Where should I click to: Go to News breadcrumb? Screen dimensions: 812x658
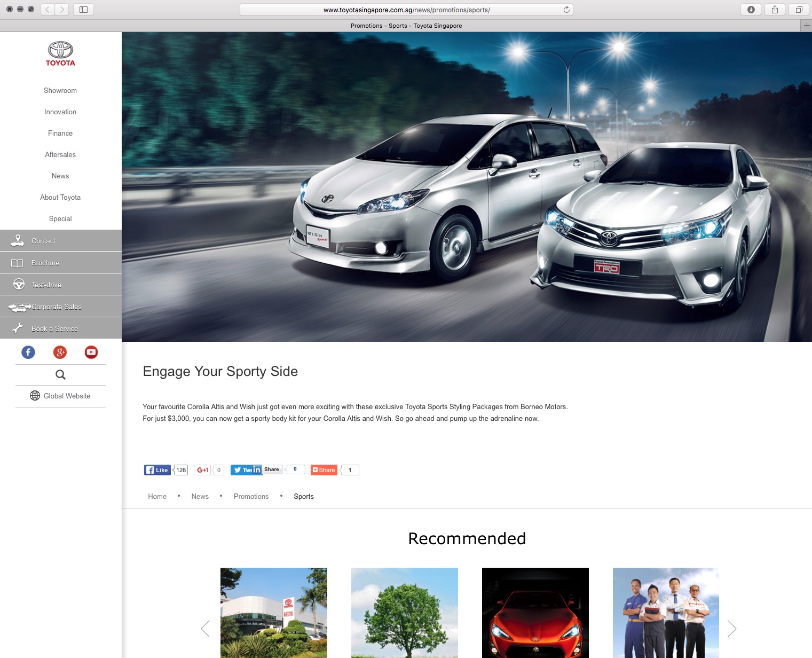(x=200, y=497)
